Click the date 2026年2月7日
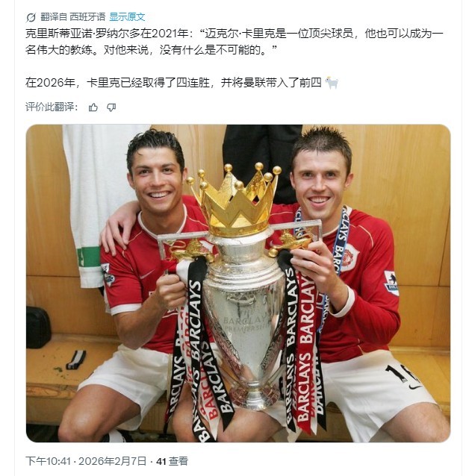Image resolution: width=475 pixels, height=476 pixels. click(113, 461)
